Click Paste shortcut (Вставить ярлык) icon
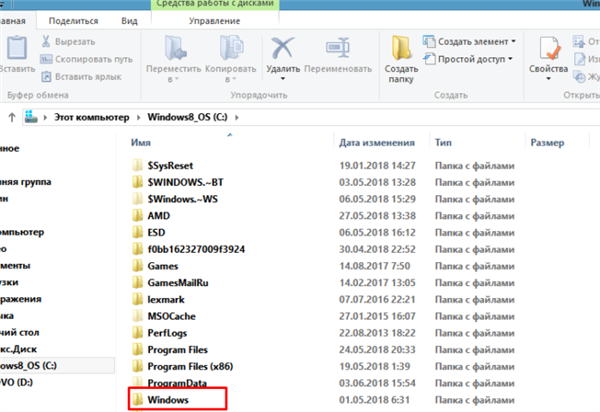Viewport: 600px width, 412px height. tap(46, 77)
